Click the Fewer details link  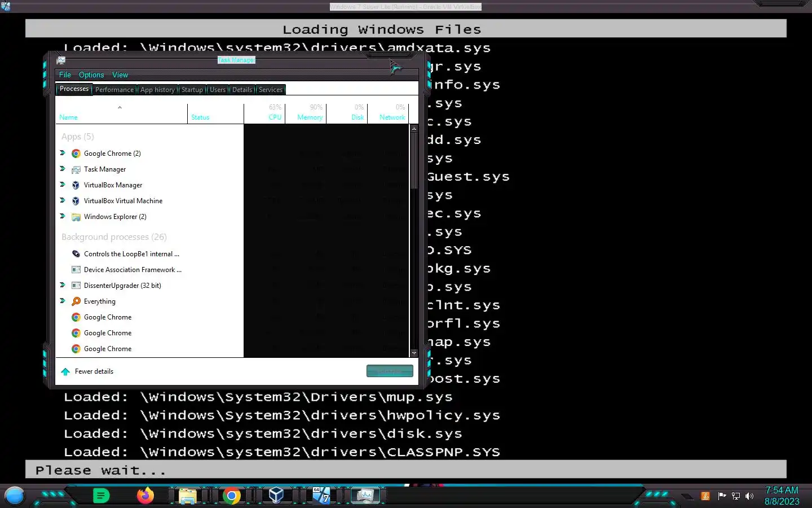[94, 371]
